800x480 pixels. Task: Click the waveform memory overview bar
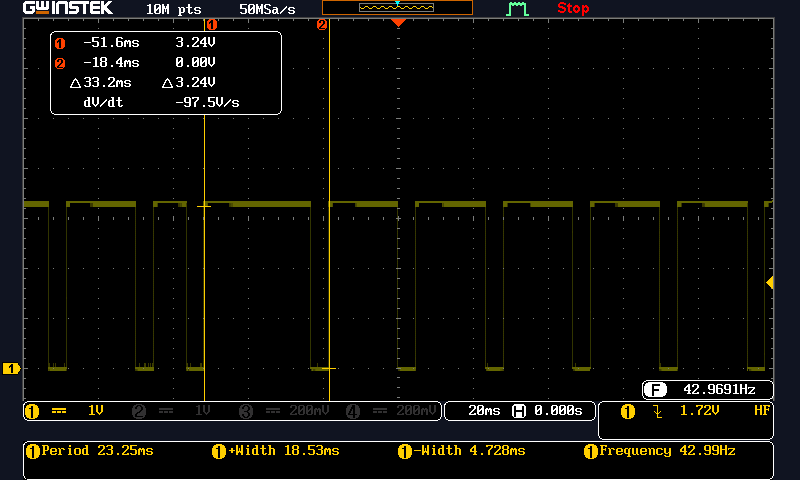click(397, 8)
